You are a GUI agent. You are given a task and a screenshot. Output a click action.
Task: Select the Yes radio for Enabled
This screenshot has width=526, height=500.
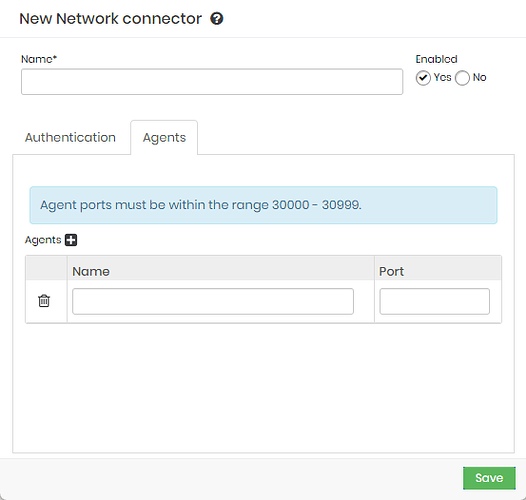[x=423, y=78]
